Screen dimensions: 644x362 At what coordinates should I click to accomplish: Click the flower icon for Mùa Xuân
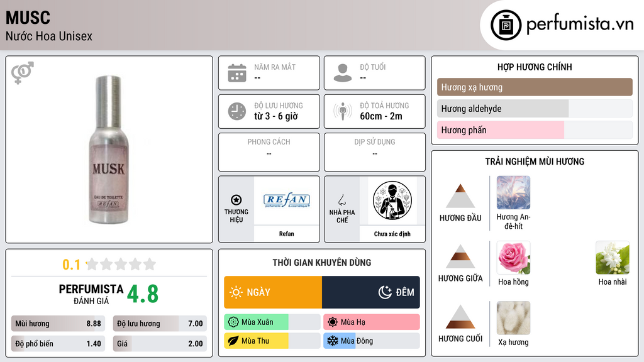tap(233, 322)
